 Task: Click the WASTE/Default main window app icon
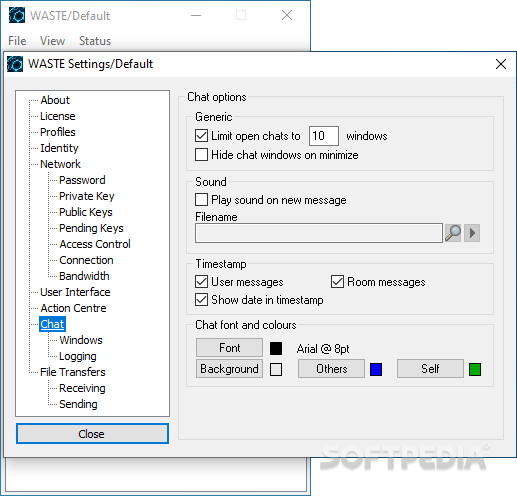17,15
